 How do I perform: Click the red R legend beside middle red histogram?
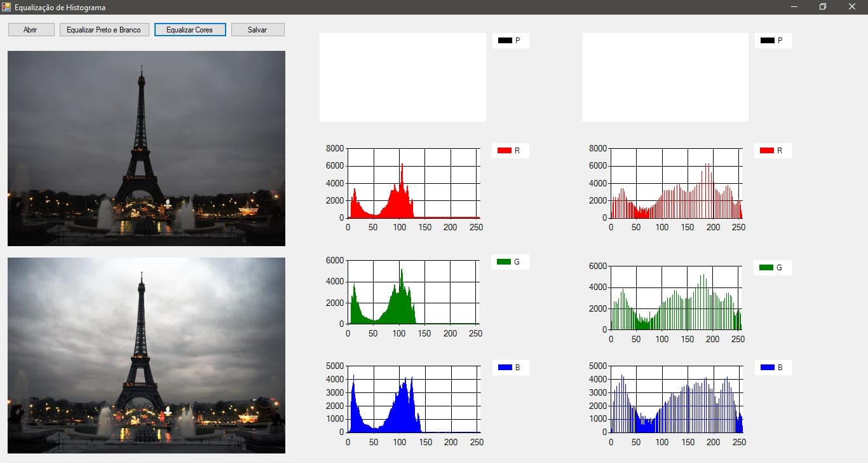510,150
